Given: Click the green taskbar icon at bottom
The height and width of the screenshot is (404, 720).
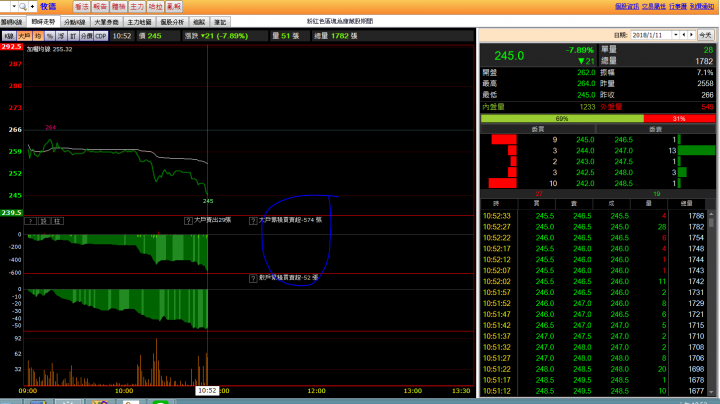Looking at the screenshot, I should click(x=160, y=402).
